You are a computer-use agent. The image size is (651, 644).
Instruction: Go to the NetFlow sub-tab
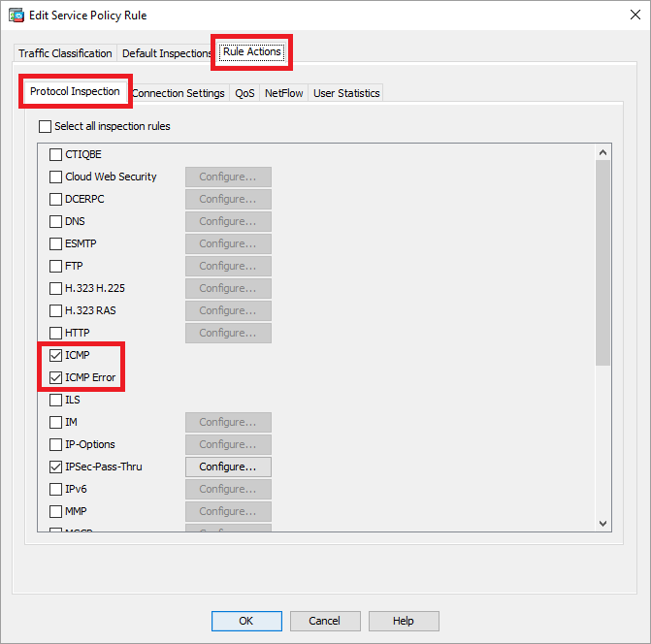click(x=284, y=93)
